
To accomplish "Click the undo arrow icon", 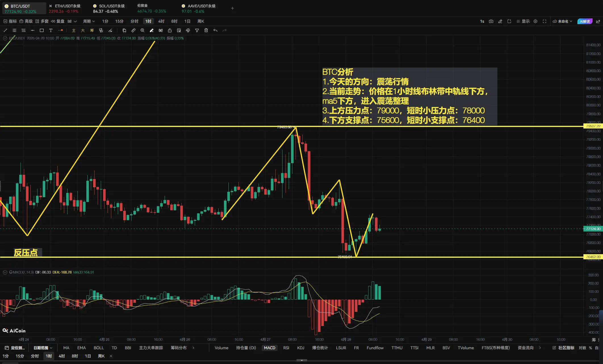I will click(x=215, y=30).
